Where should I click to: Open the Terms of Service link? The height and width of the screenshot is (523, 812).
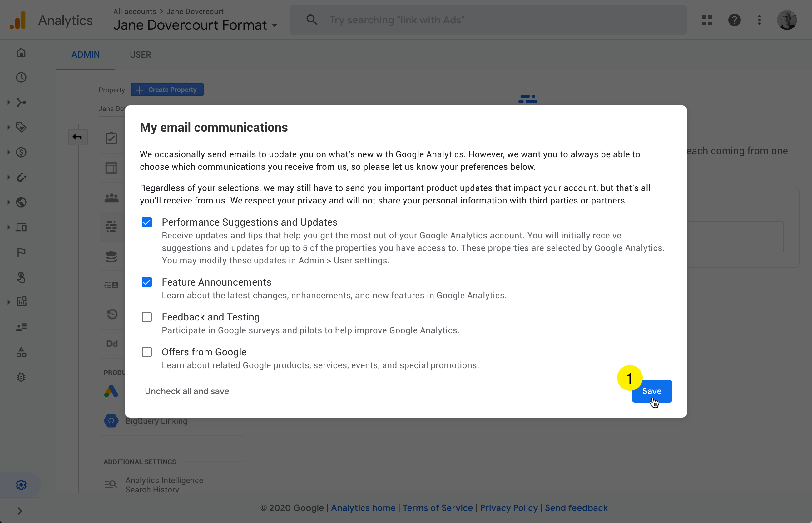point(438,508)
